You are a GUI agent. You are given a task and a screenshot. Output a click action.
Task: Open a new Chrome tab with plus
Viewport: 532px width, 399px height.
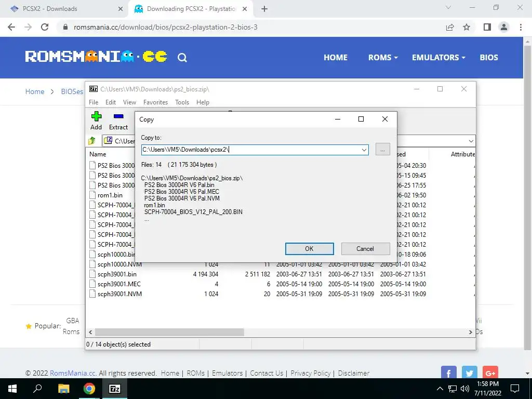(x=264, y=9)
